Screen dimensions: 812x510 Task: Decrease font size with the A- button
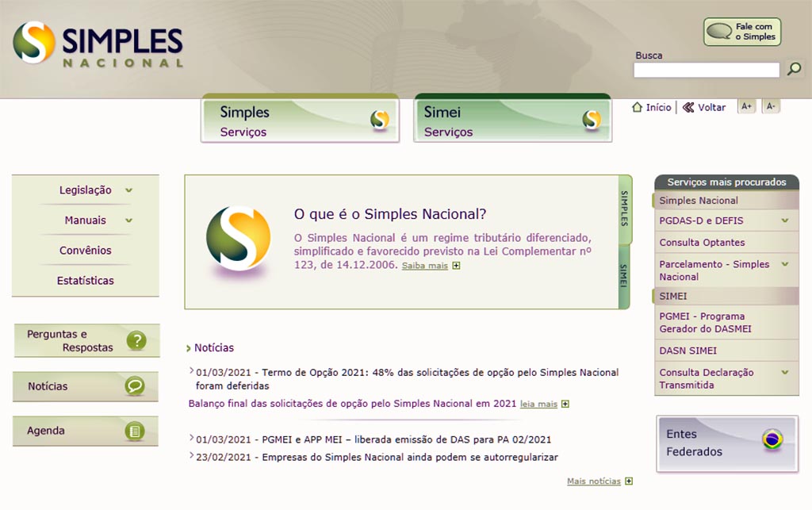(771, 106)
